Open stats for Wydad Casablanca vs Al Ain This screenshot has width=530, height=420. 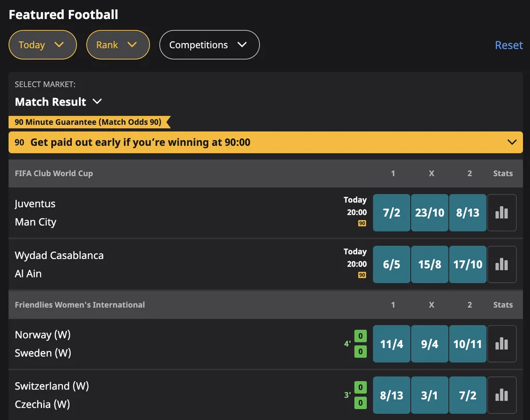coord(502,264)
